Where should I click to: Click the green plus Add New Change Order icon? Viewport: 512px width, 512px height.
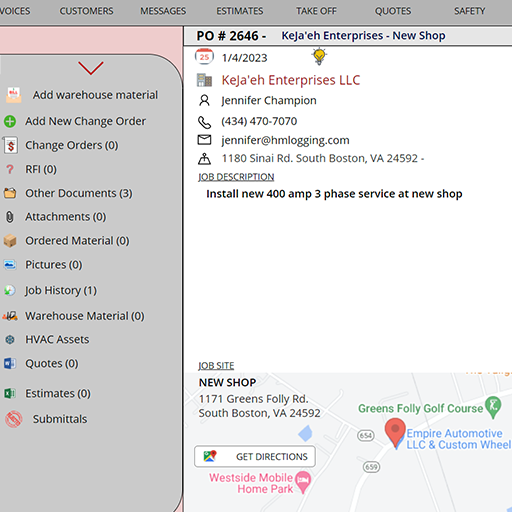(x=10, y=121)
